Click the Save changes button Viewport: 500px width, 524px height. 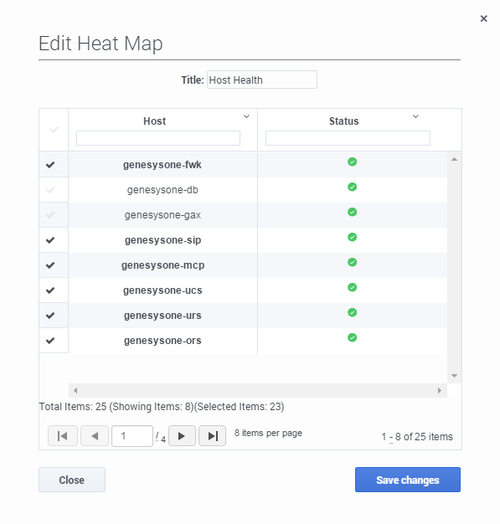pos(408,480)
